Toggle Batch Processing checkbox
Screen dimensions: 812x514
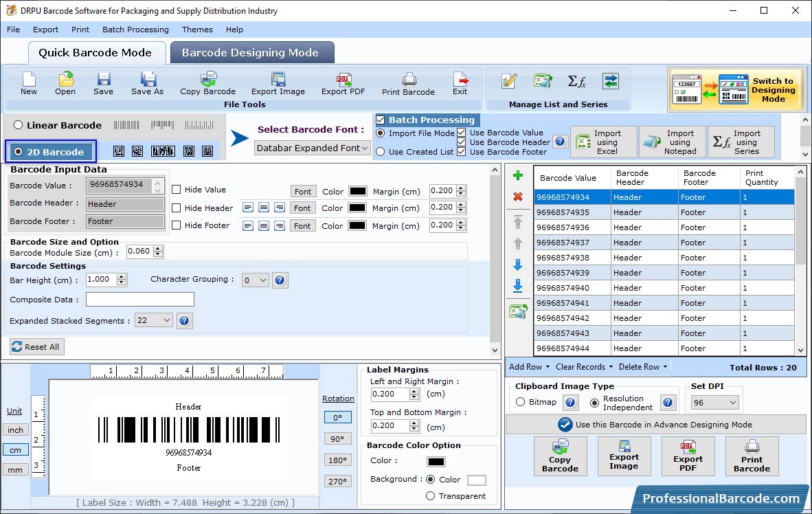380,120
